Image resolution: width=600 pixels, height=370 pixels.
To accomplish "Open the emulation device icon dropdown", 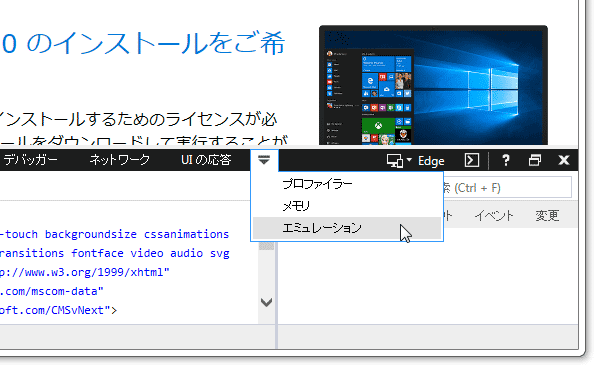I will [x=399, y=160].
